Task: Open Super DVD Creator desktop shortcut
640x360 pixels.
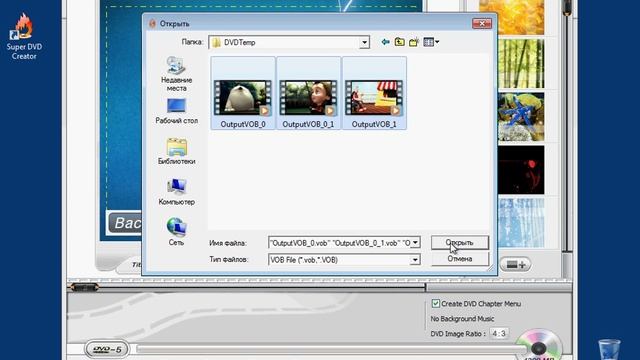Action: pyautogui.click(x=24, y=36)
